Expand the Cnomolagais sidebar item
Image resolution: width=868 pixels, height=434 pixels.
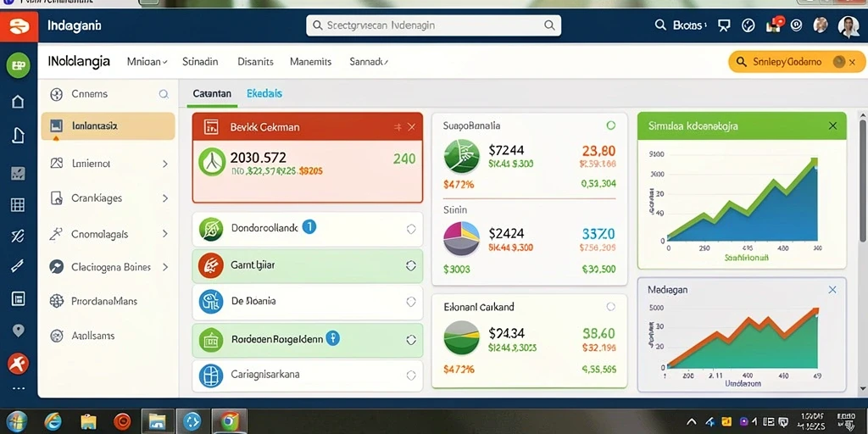point(165,234)
